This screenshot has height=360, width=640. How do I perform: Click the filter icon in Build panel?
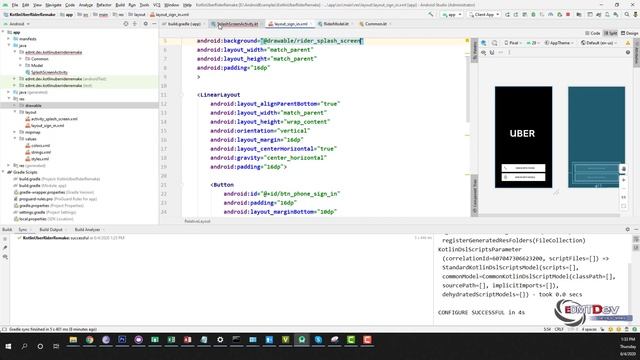pos(5,257)
